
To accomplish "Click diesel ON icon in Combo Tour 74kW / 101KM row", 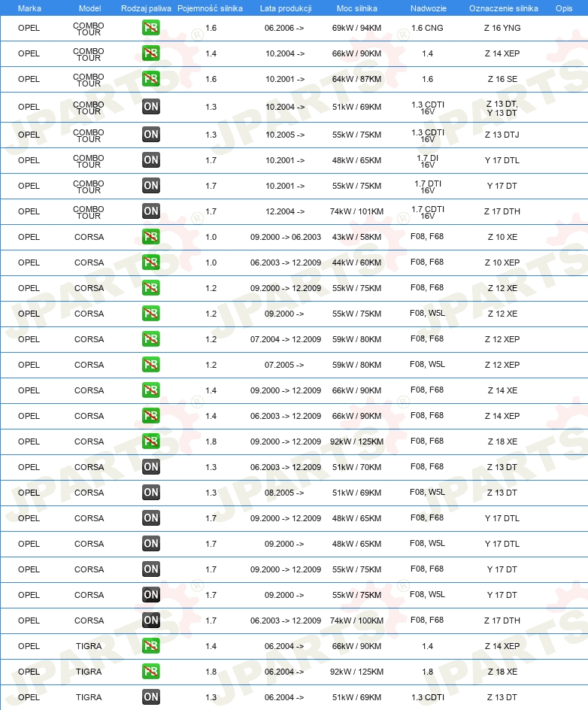I will [150, 211].
